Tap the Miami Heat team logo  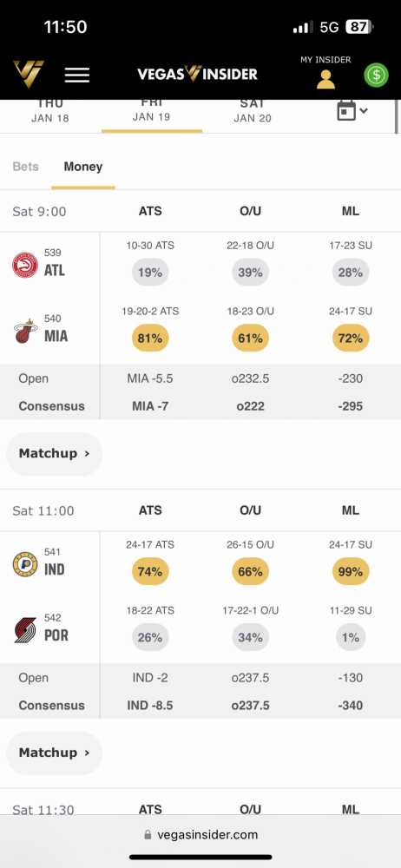[x=25, y=331]
